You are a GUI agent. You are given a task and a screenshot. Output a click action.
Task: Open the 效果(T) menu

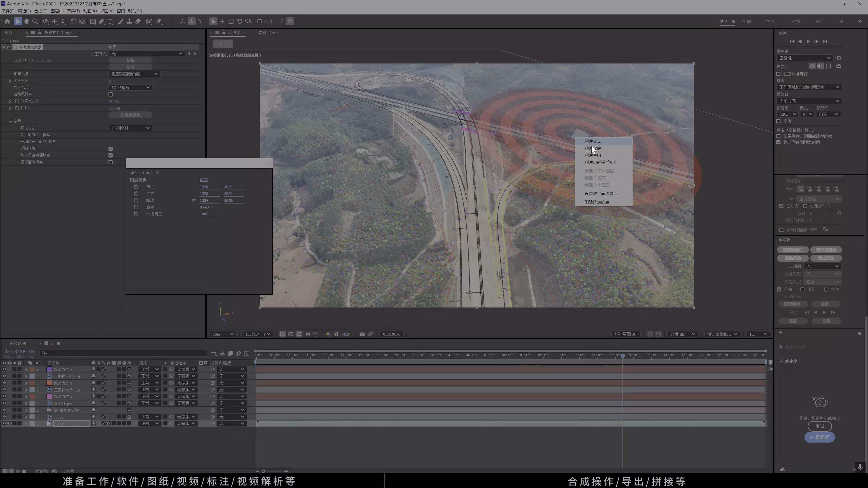point(73,11)
